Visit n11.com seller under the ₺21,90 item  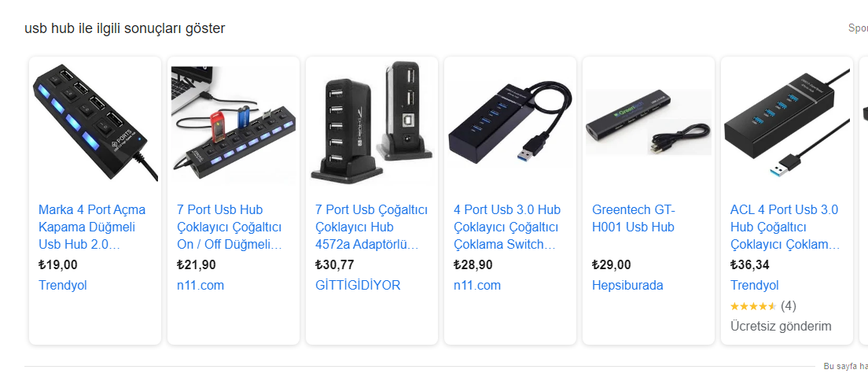pos(200,286)
